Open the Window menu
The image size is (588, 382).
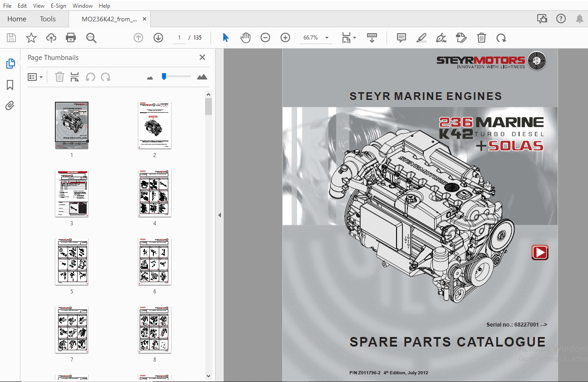coord(83,6)
